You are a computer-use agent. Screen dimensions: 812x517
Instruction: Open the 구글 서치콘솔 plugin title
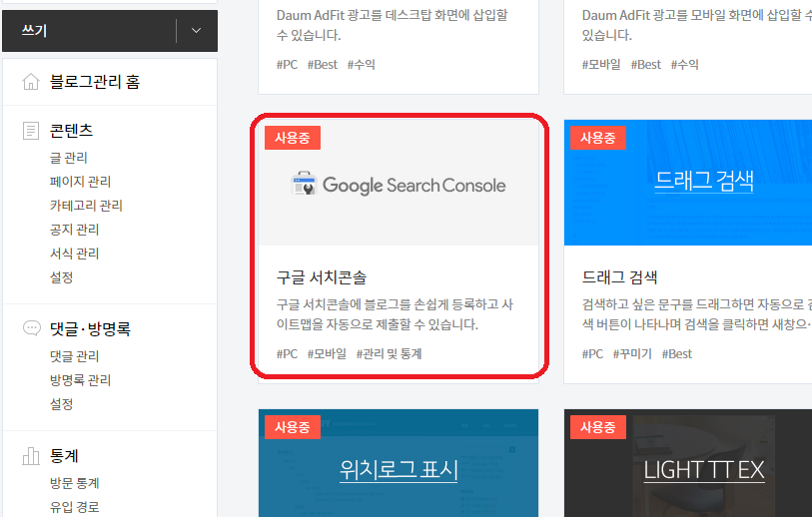pos(321,277)
